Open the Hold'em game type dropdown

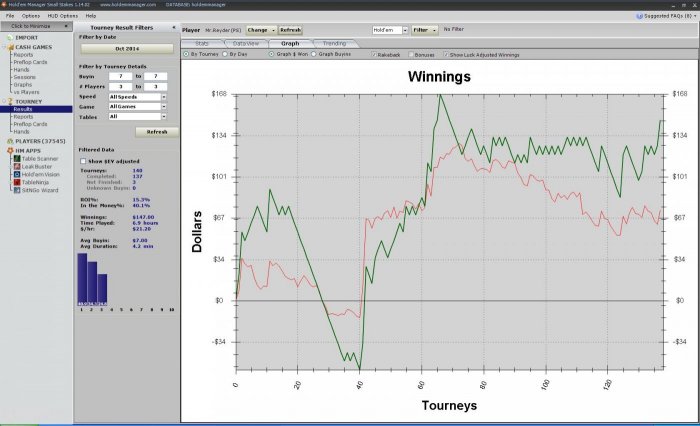coord(405,30)
